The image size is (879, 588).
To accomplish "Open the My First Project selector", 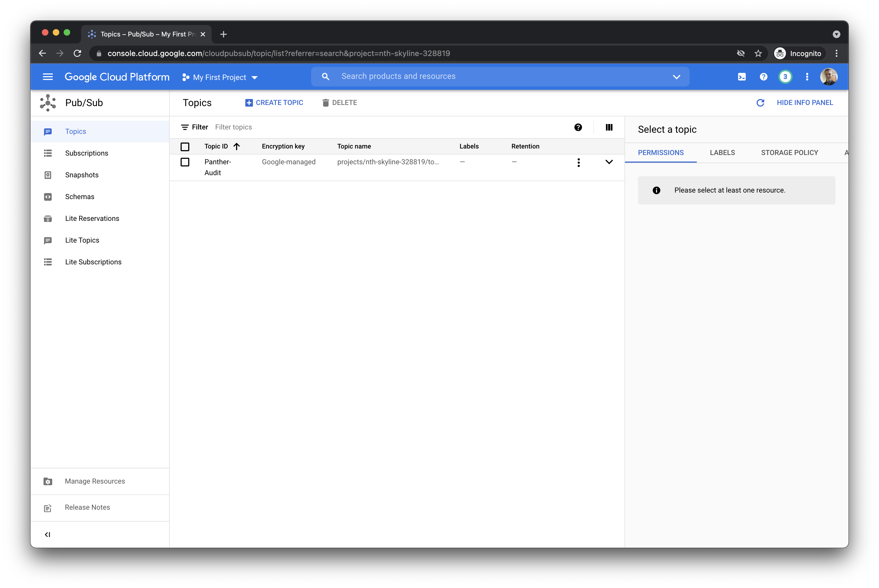I will 220,77.
